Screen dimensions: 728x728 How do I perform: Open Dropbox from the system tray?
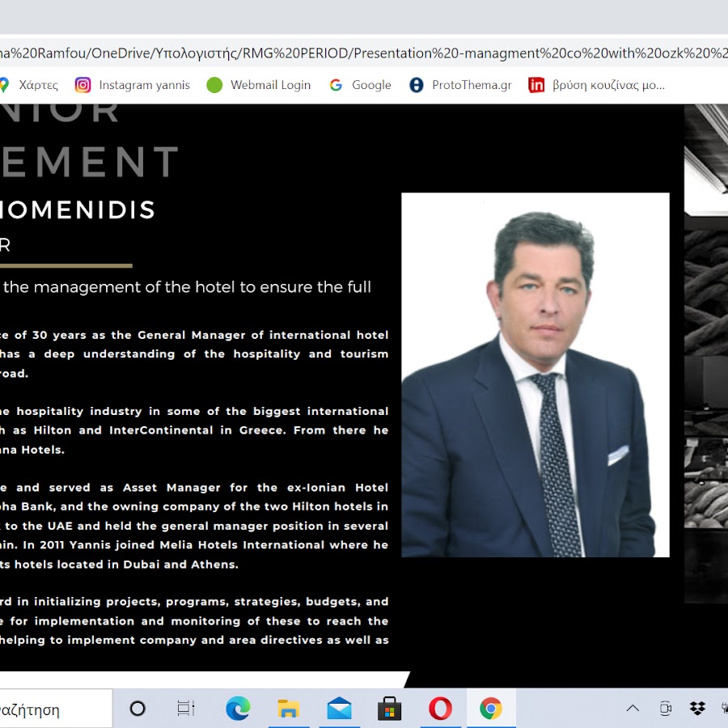coord(697,708)
